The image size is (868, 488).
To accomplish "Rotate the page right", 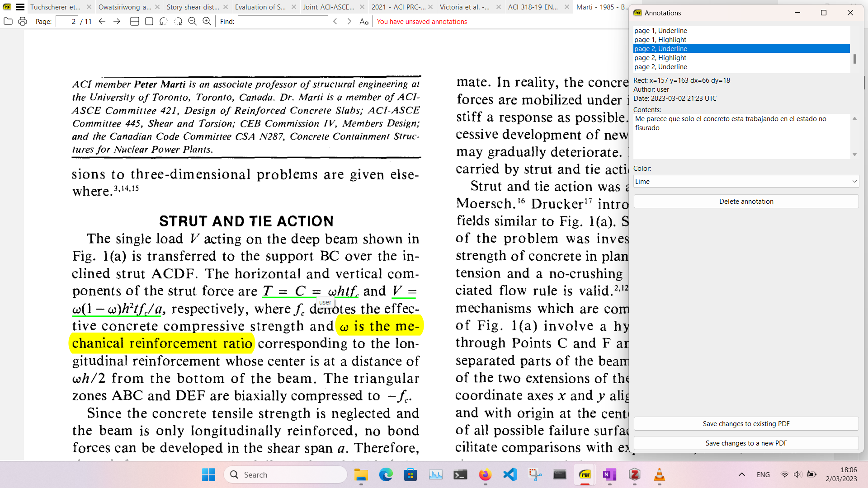I will click(x=178, y=21).
